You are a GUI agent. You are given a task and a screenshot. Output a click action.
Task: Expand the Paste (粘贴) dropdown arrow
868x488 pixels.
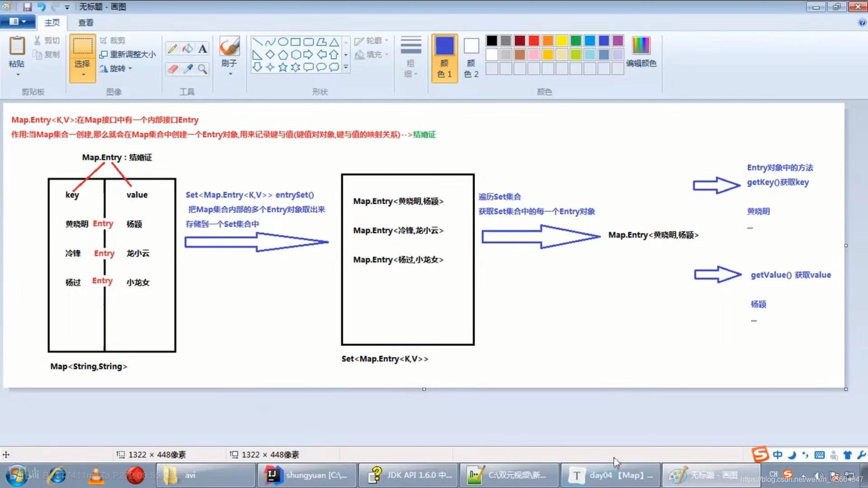[18, 75]
